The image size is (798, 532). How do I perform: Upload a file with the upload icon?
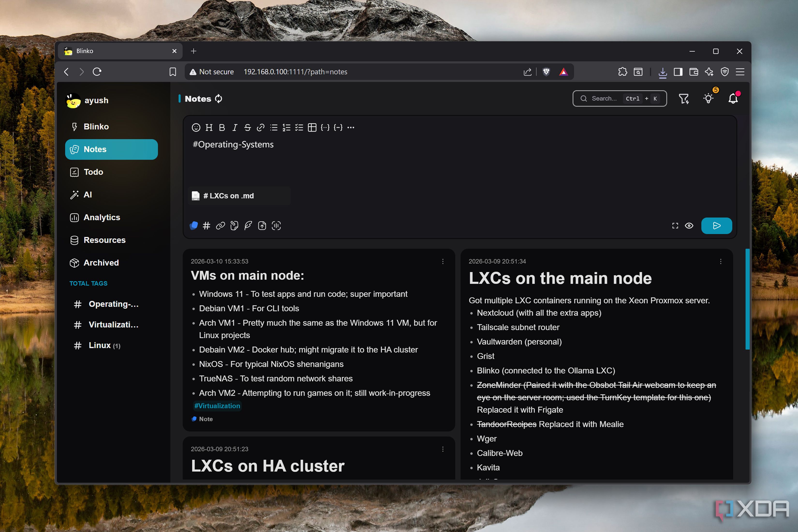click(x=262, y=226)
